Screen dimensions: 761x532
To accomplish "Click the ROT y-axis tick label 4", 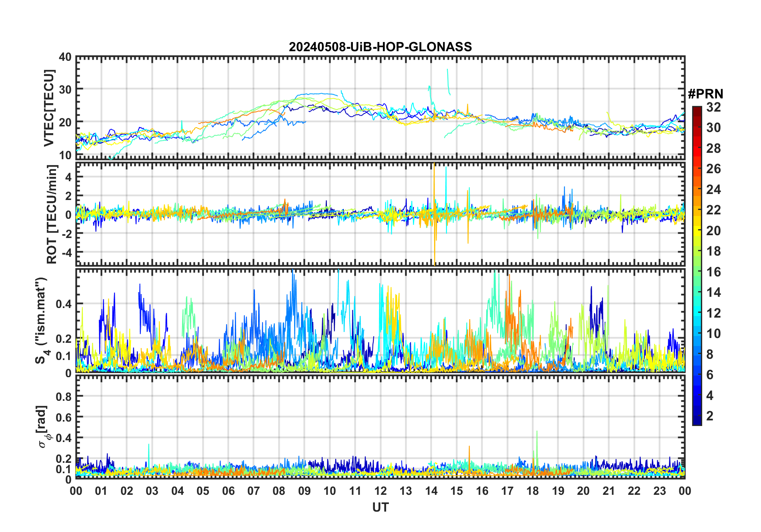I will [68, 177].
